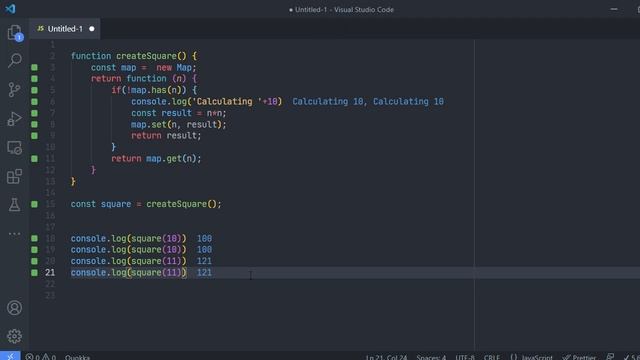640x360 pixels.
Task: Click 'console.log(square(10))' on line 19
Action: pos(129,250)
